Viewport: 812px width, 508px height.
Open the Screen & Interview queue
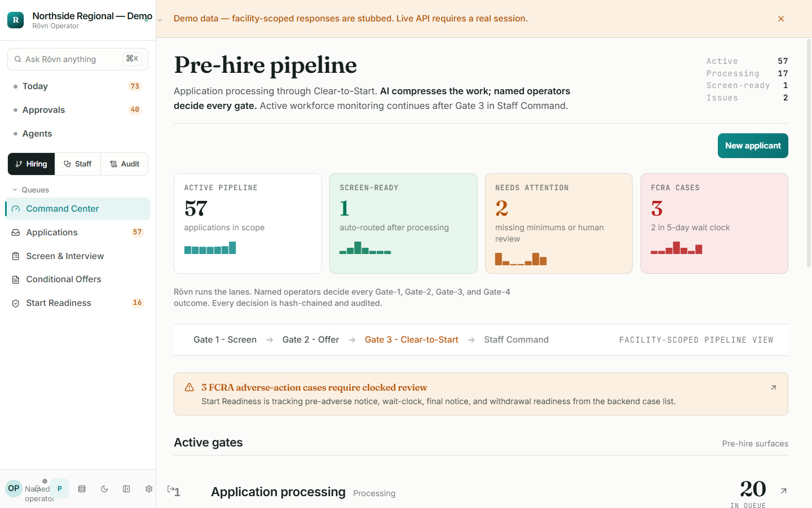click(x=78, y=256)
